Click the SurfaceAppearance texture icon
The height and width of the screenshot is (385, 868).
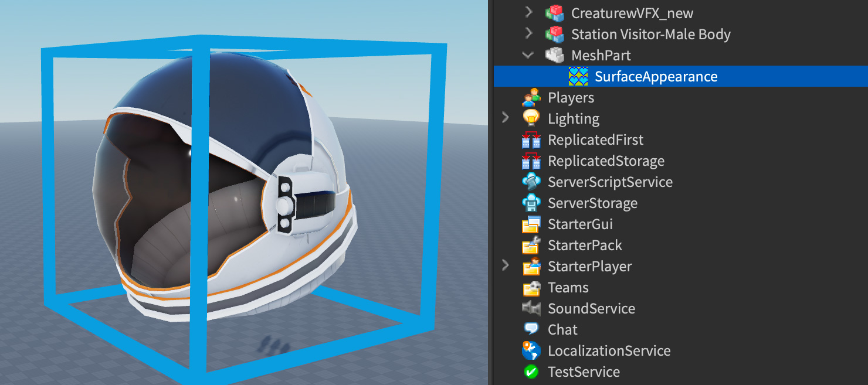(x=578, y=76)
